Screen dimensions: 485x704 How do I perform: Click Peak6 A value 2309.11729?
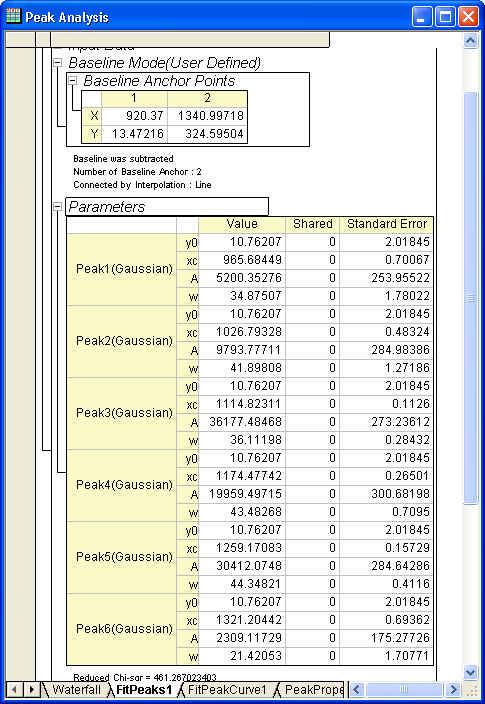click(x=242, y=638)
